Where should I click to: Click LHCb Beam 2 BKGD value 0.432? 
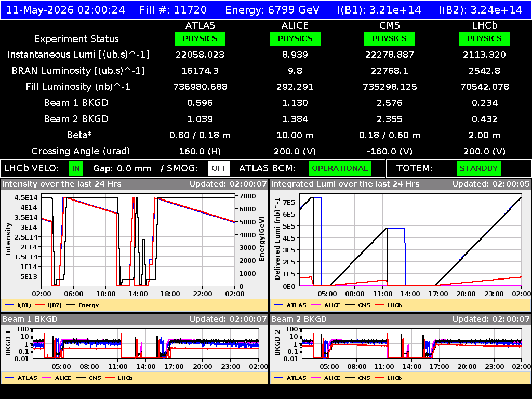485,119
